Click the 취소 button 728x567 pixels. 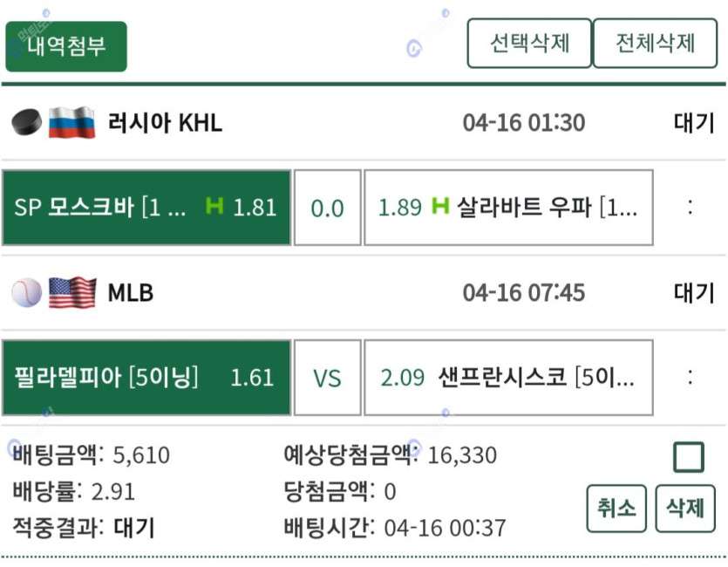pyautogui.click(x=616, y=508)
